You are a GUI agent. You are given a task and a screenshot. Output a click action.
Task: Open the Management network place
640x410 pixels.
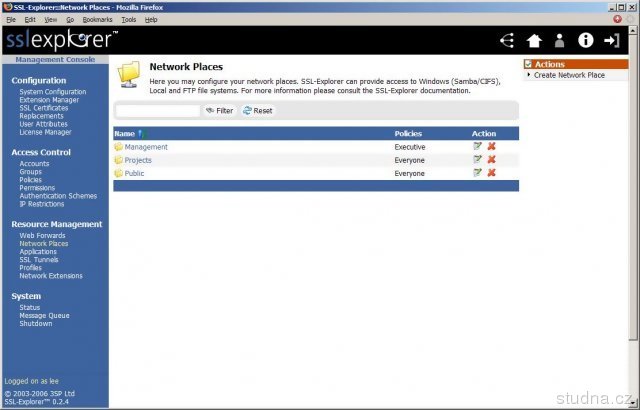(x=146, y=147)
